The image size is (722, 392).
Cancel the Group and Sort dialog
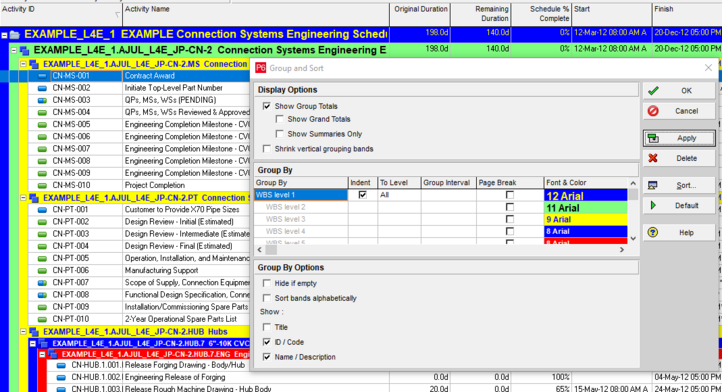(679, 111)
